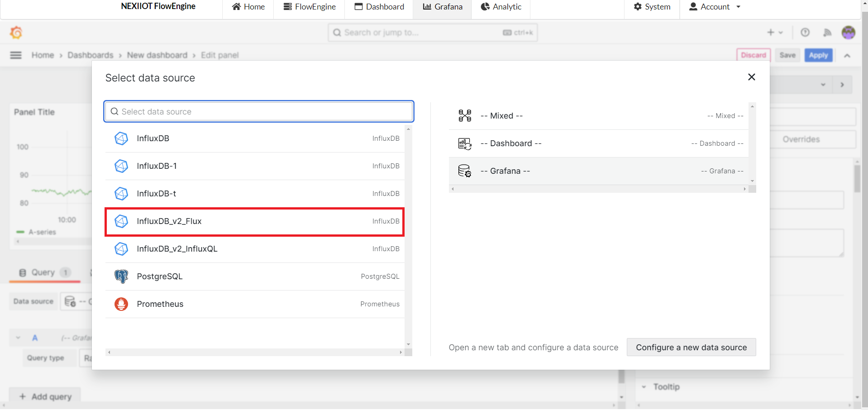868x410 pixels.
Task: Open the Account dropdown menu
Action: (x=715, y=7)
